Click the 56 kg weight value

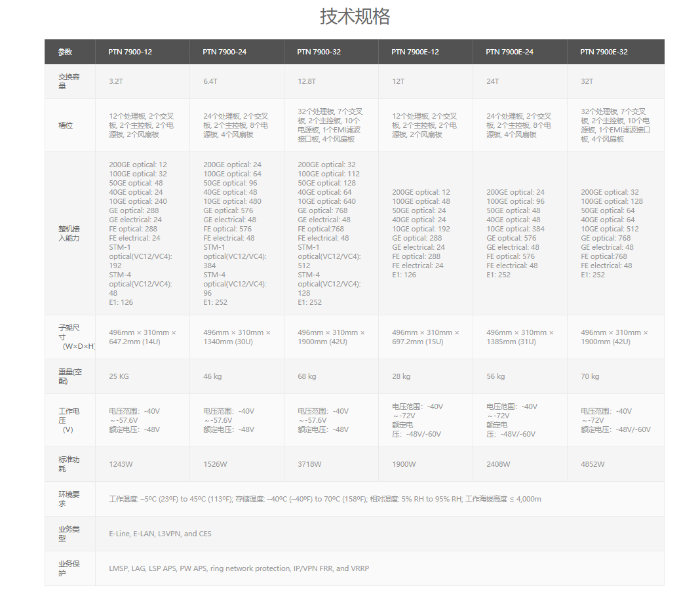[496, 376]
